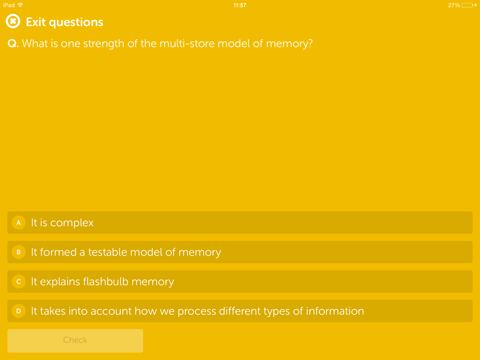Choose answer "It is complex"

point(240,223)
